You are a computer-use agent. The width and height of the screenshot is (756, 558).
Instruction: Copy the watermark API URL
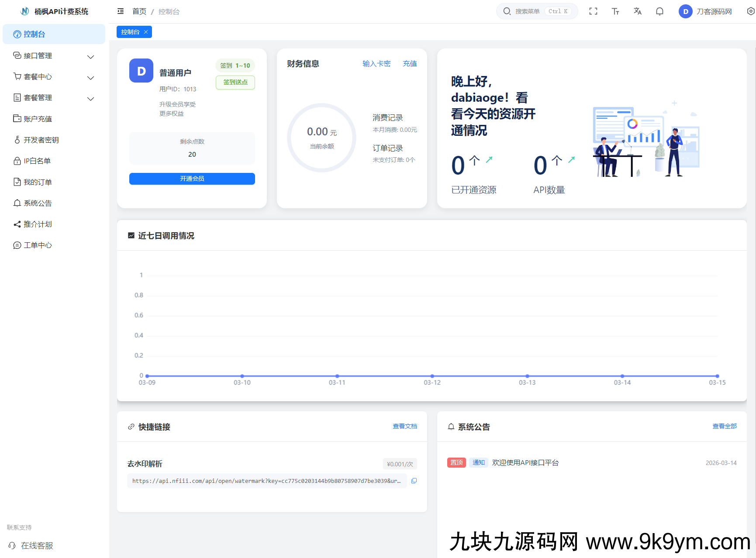point(414,481)
